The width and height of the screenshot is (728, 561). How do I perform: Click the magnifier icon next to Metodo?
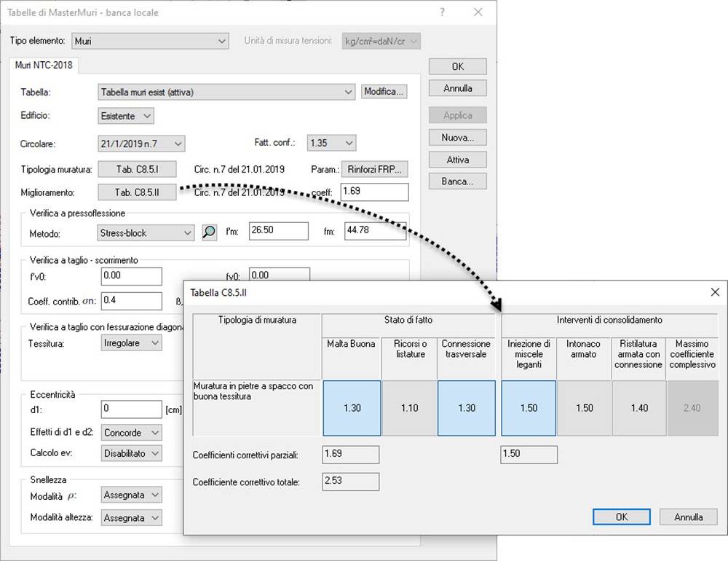click(x=210, y=232)
